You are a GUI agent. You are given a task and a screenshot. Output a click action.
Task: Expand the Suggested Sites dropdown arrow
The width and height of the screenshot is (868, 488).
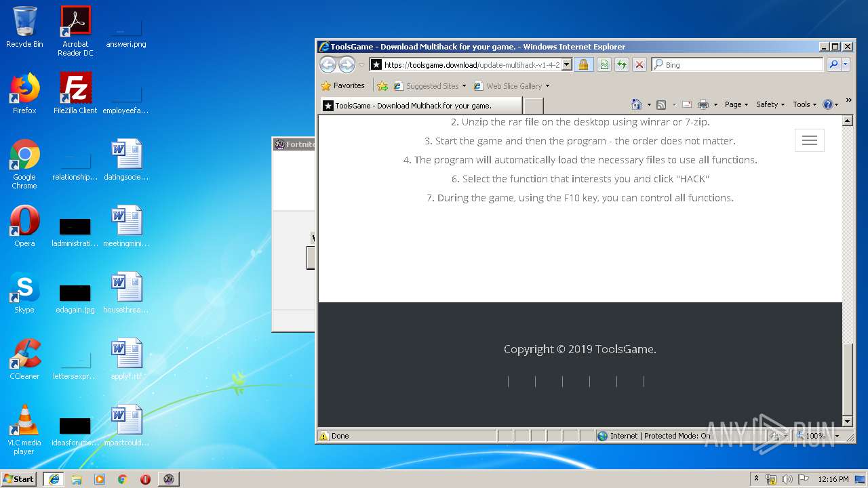point(464,86)
